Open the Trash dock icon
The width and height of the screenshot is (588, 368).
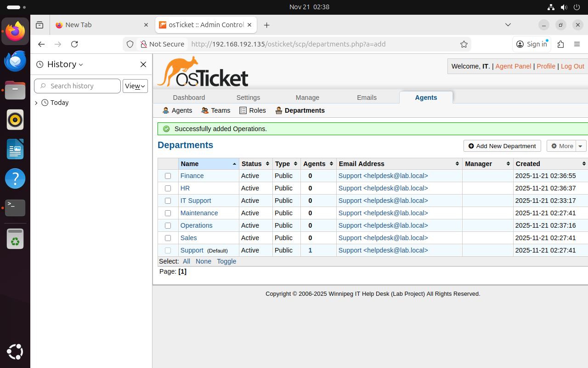[15, 239]
